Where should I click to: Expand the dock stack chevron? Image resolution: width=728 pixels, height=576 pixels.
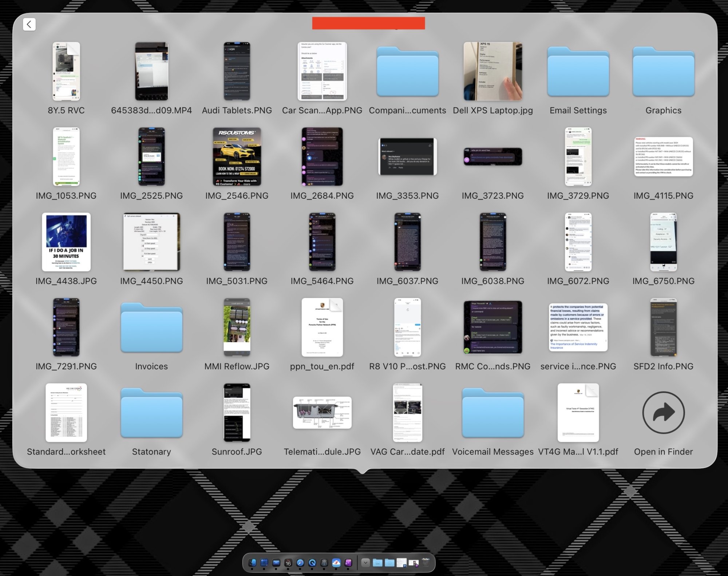(x=365, y=563)
